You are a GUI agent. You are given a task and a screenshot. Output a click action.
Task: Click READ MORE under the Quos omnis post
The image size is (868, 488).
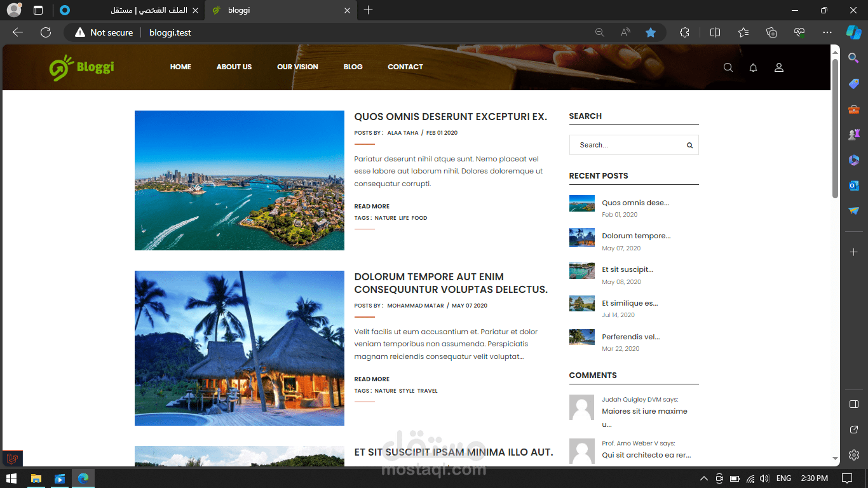[372, 207]
